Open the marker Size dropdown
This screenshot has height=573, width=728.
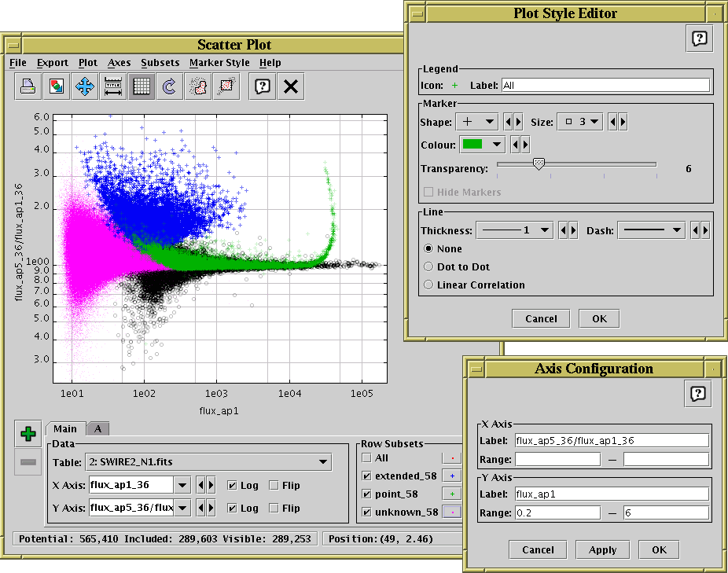(580, 122)
